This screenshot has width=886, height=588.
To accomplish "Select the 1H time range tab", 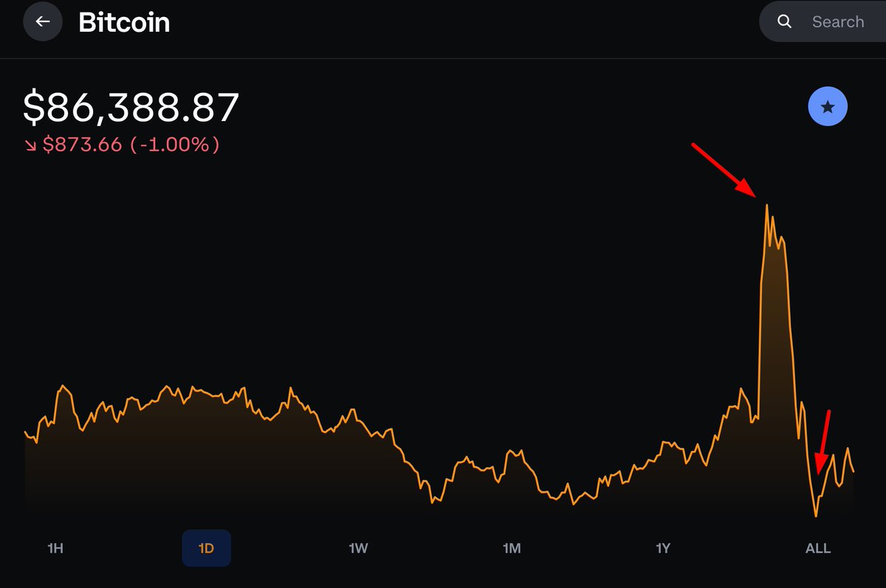I will (x=55, y=548).
